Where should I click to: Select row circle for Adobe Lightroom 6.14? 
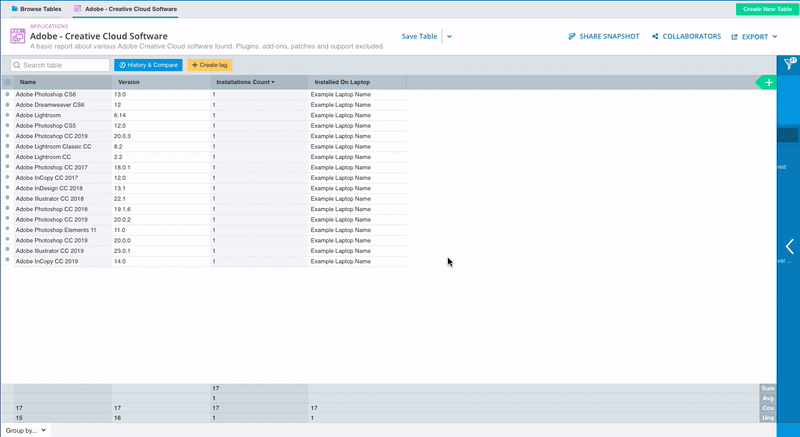click(7, 115)
